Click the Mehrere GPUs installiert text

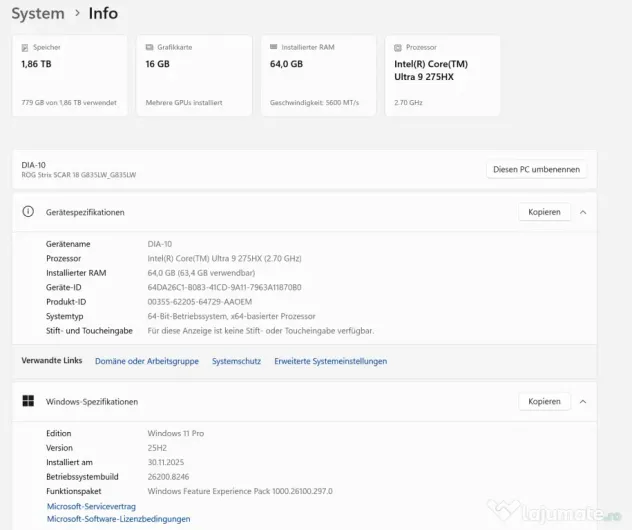pos(184,103)
